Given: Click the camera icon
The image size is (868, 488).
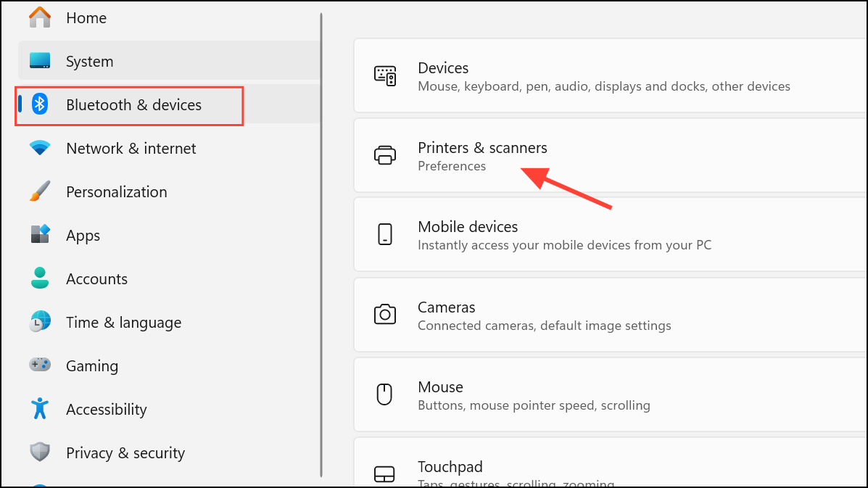Looking at the screenshot, I should (x=384, y=315).
